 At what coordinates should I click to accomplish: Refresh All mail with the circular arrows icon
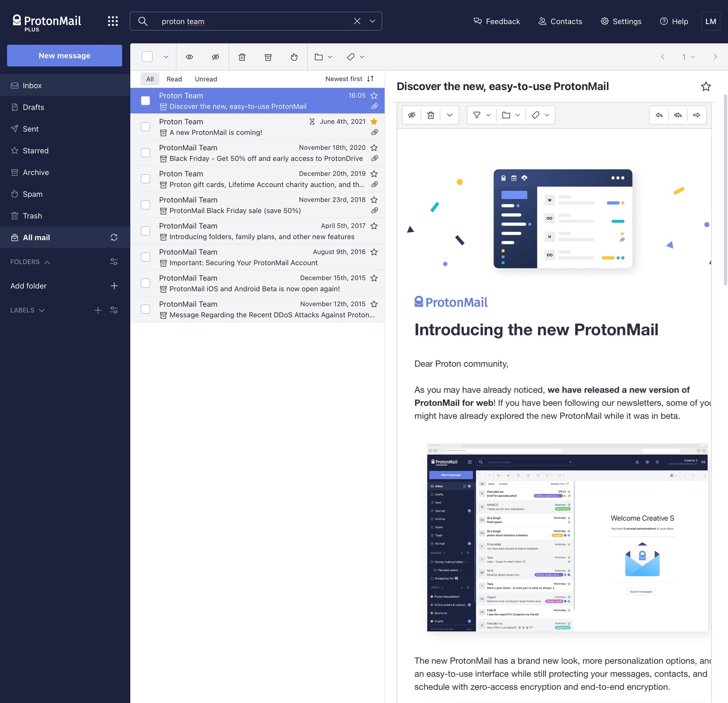[114, 237]
